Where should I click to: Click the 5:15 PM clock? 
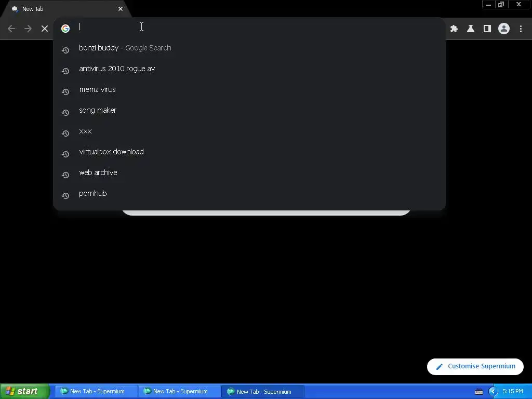click(x=513, y=392)
